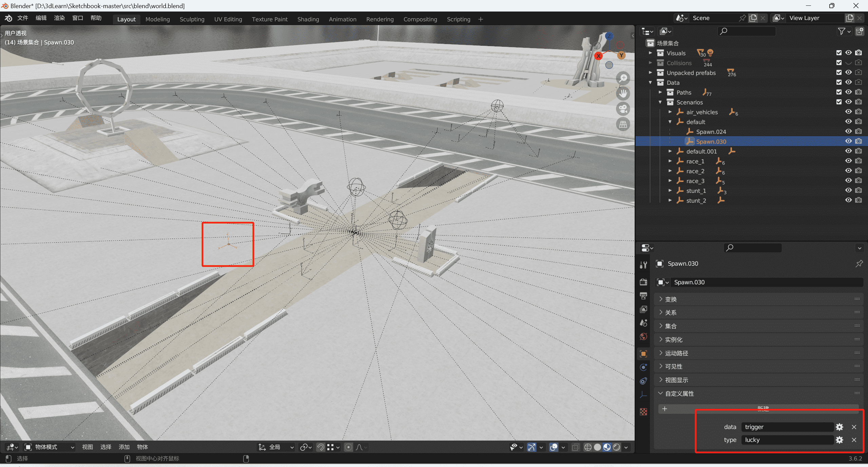Open the 文件 menu
The height and width of the screenshot is (467, 868).
[23, 18]
